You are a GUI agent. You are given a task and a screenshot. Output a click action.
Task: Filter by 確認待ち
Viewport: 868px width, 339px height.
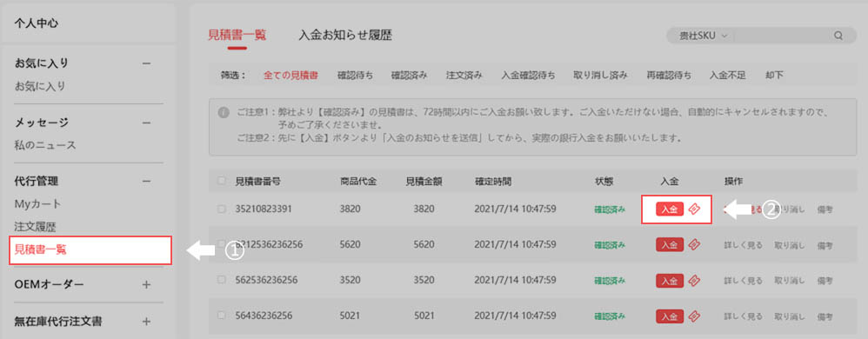pyautogui.click(x=355, y=76)
